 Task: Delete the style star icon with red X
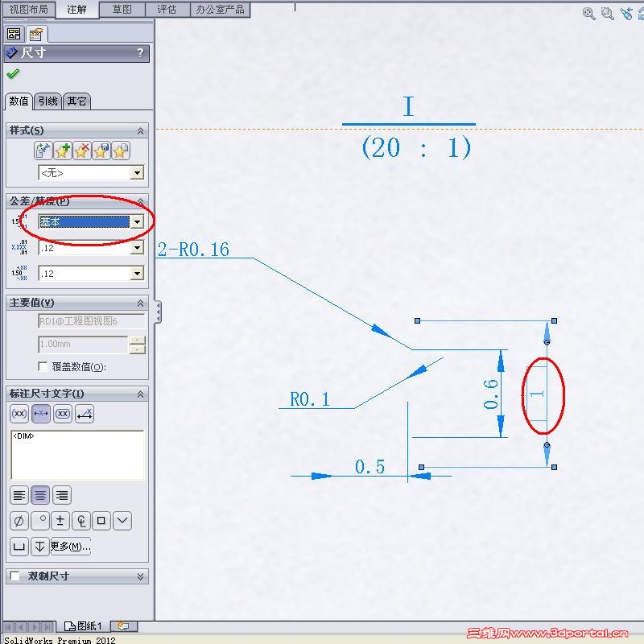[x=82, y=151]
